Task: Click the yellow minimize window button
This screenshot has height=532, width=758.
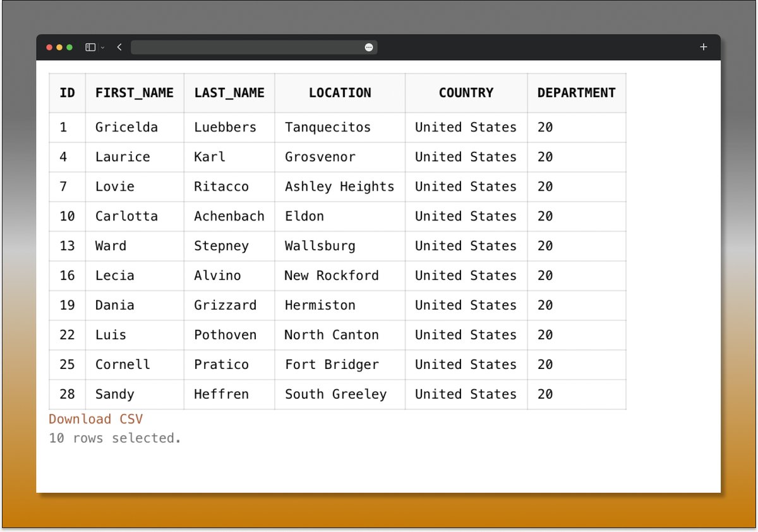Action: [59, 47]
